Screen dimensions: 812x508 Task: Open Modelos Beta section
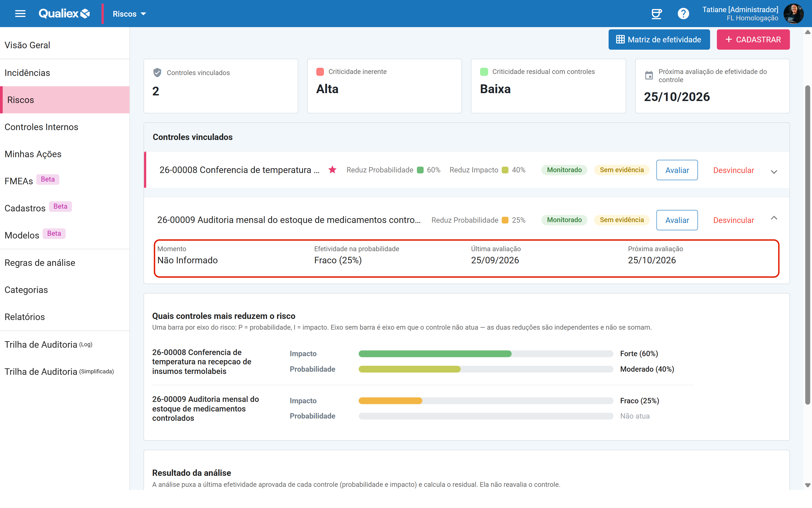[65, 235]
